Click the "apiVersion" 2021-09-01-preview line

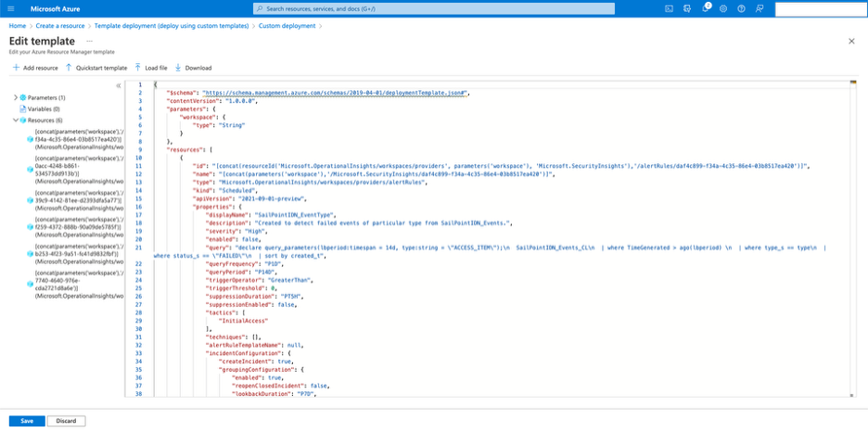(249, 198)
